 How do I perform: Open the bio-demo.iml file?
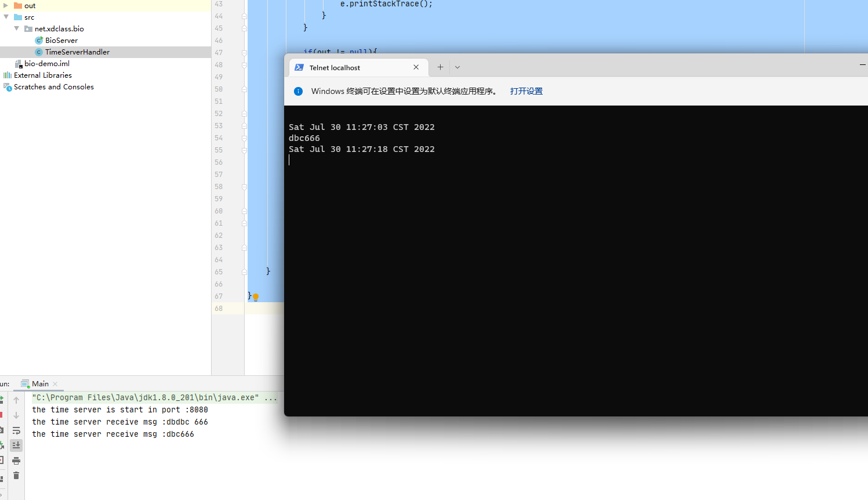tap(47, 64)
